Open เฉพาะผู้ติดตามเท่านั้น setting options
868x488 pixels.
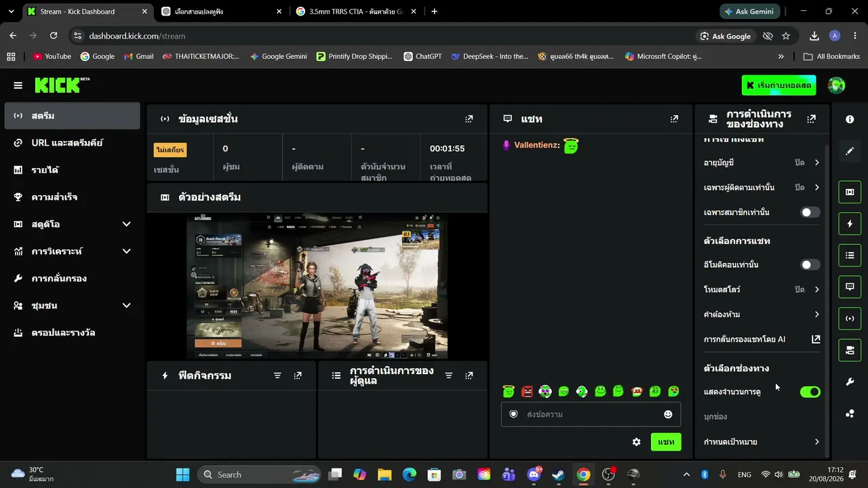tap(762, 187)
